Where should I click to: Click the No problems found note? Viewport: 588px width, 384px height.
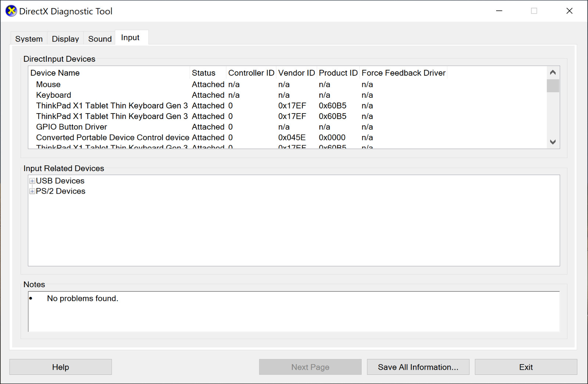[x=83, y=298]
